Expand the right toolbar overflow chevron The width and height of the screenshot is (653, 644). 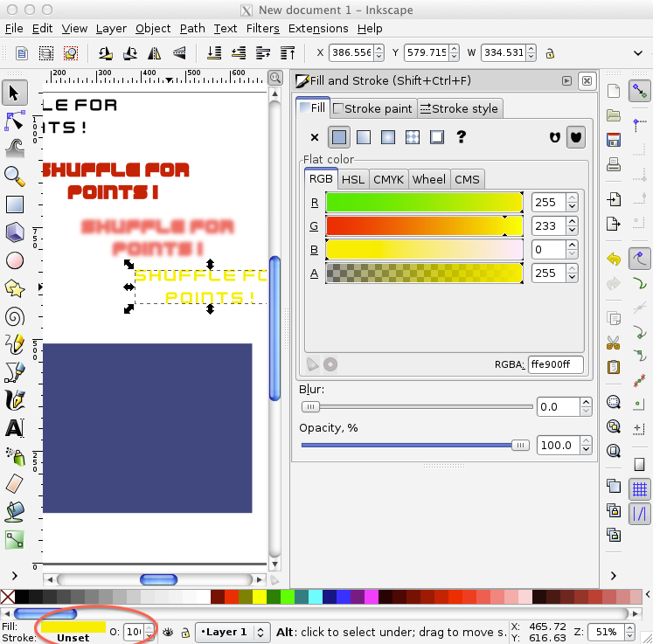tap(615, 575)
